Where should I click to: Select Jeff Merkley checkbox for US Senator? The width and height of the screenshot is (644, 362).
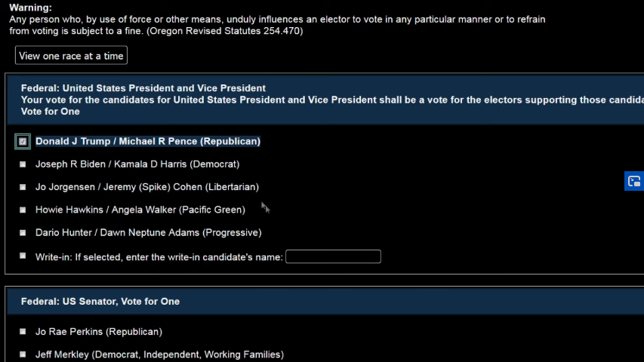point(23,354)
